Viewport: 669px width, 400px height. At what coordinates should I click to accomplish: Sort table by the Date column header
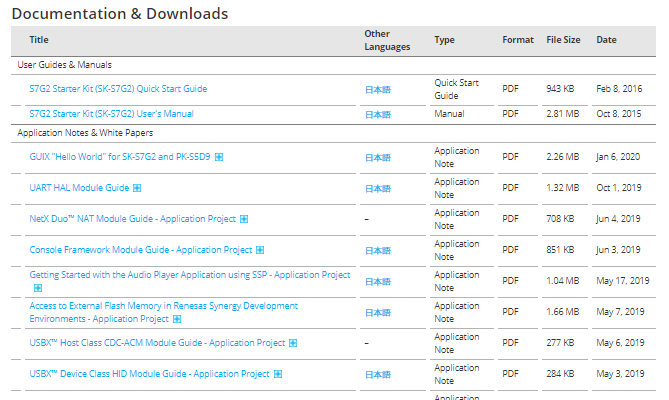(606, 40)
